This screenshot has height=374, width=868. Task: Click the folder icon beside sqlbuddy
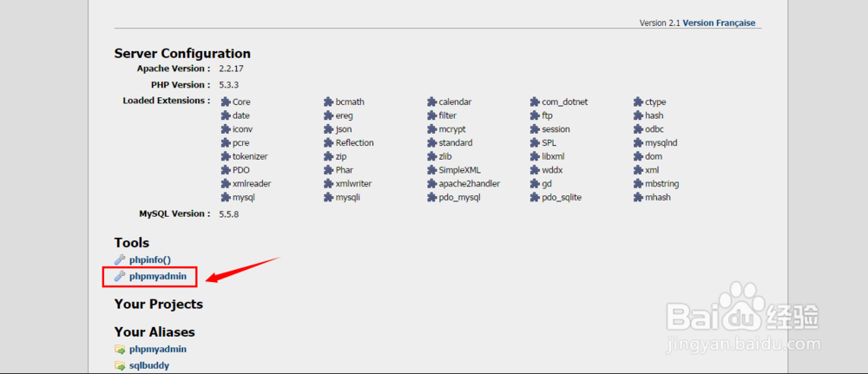[120, 365]
